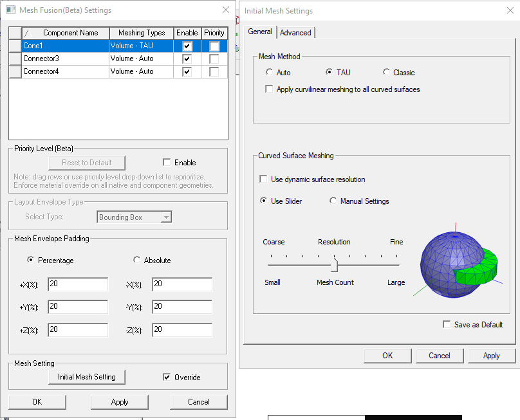
Task: Select Auto mesh method radio
Action: click(x=269, y=72)
